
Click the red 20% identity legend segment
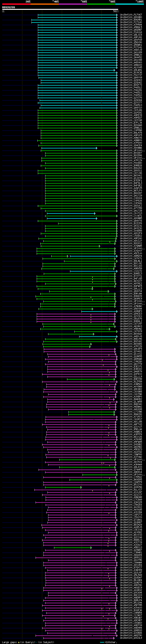tap(16, 4)
